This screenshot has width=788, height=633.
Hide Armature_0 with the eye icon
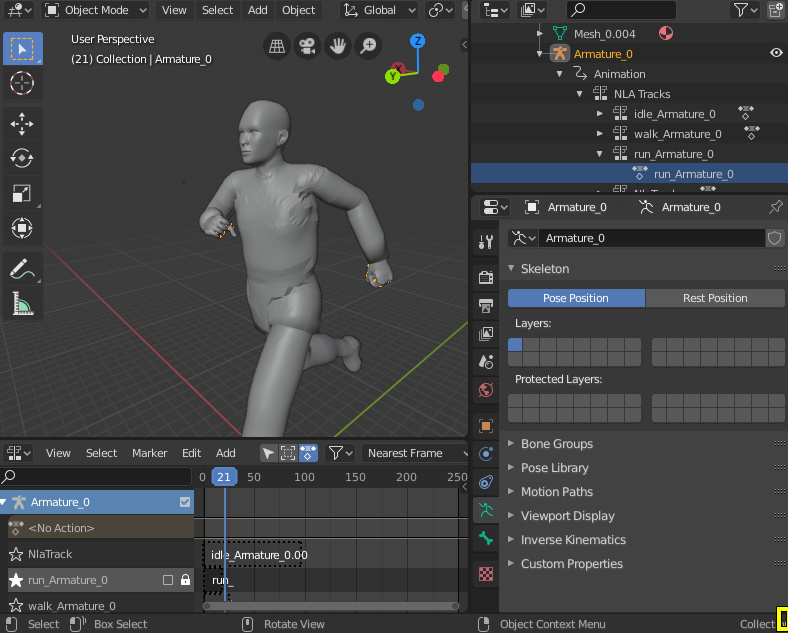[x=776, y=54]
